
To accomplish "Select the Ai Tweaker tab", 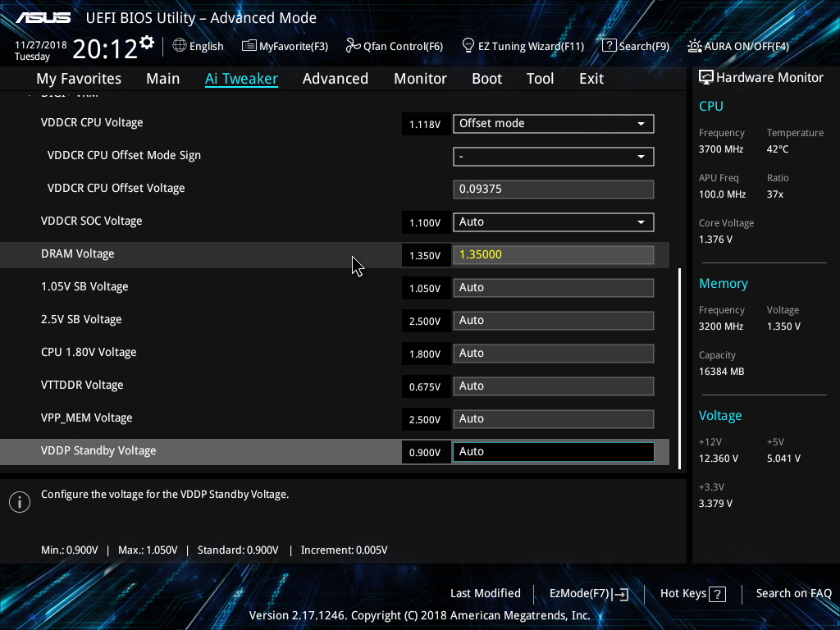I will tap(241, 79).
